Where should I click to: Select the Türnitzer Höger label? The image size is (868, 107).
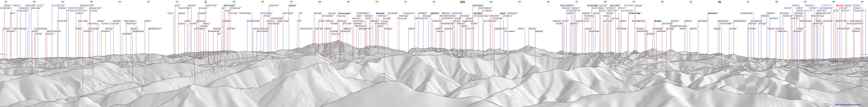634,13
